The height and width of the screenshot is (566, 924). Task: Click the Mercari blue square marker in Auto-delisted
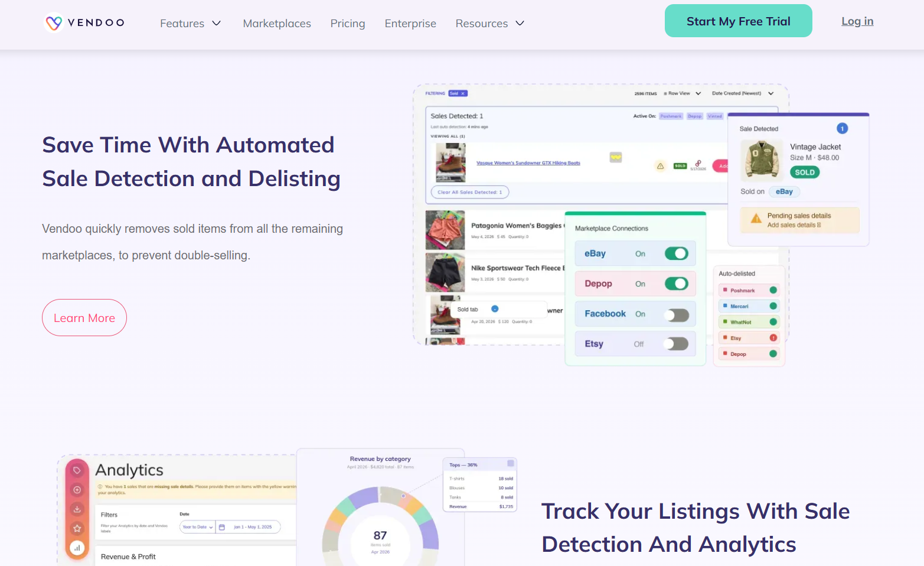point(725,306)
